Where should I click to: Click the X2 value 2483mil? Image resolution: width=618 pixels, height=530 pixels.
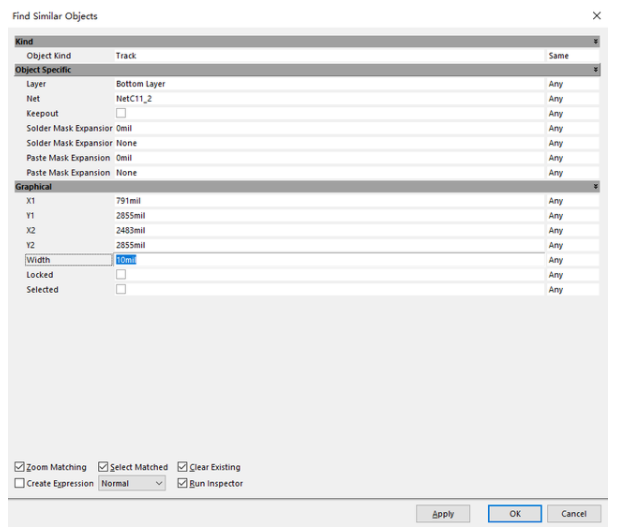329,231
